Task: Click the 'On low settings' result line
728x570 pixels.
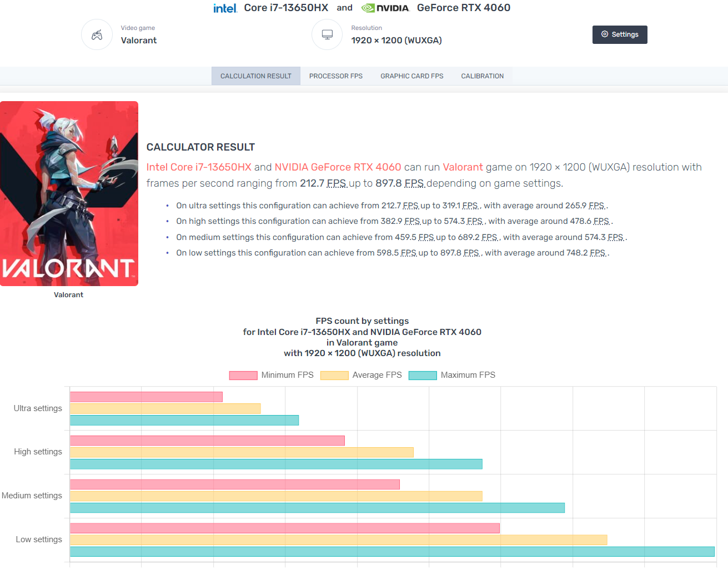Action: [x=393, y=253]
